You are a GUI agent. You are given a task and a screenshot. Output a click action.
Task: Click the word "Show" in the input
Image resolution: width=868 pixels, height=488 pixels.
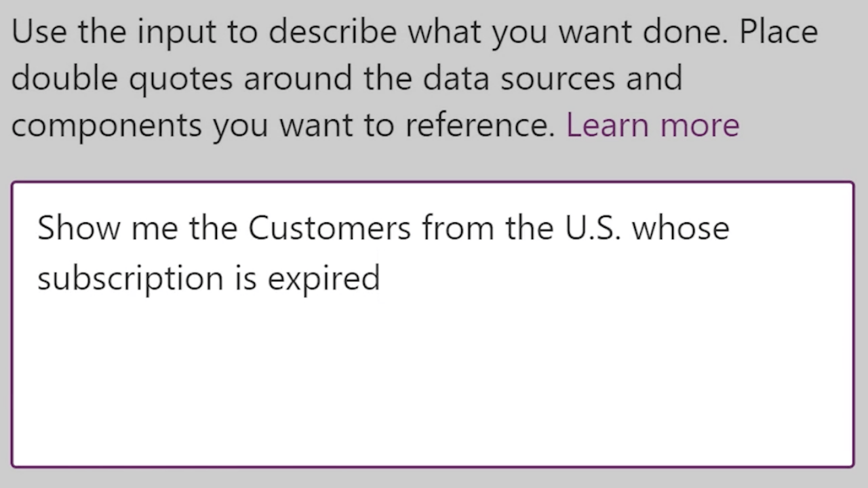point(78,228)
